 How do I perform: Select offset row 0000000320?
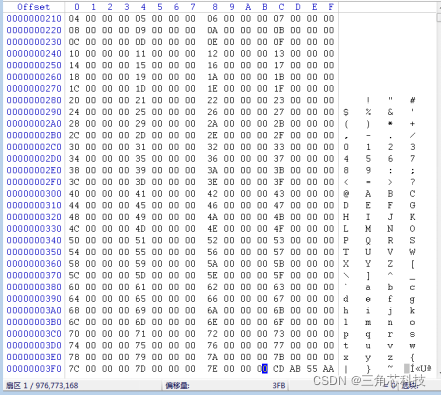tap(34, 217)
